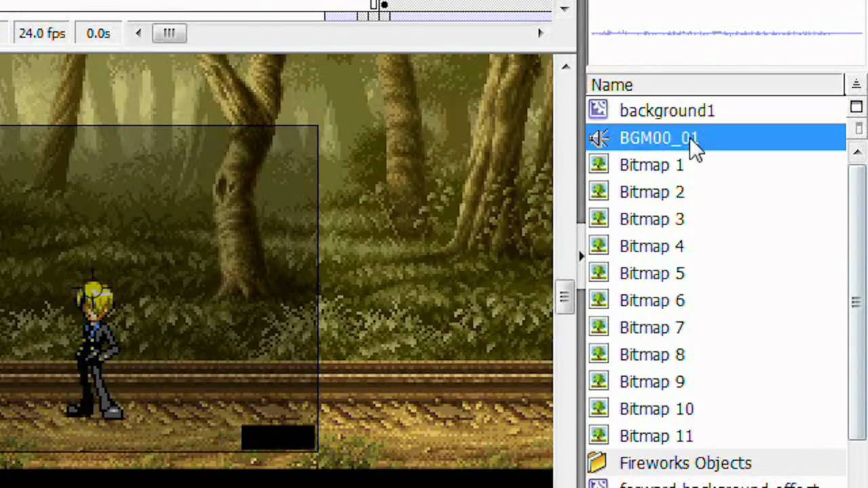Select the Bitmap 4 image icon
868x488 pixels.
pos(598,246)
